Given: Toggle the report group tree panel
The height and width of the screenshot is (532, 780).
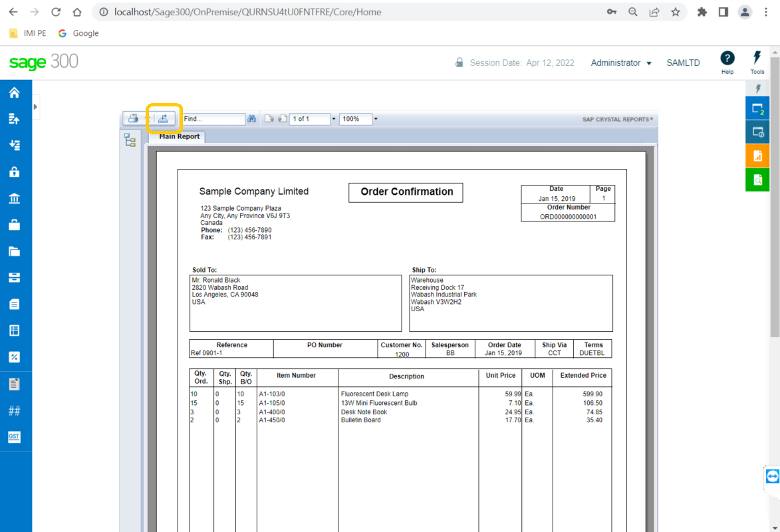Looking at the screenshot, I should [x=130, y=140].
